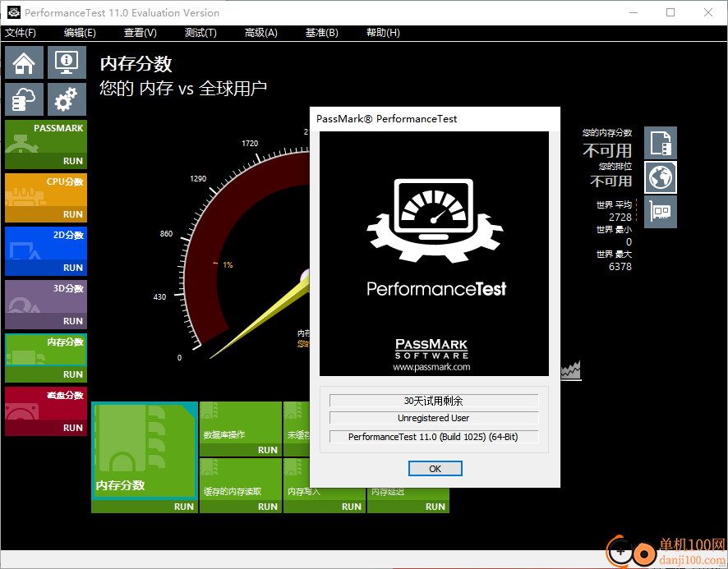Click the 30天试用剩余 field

pos(434,401)
